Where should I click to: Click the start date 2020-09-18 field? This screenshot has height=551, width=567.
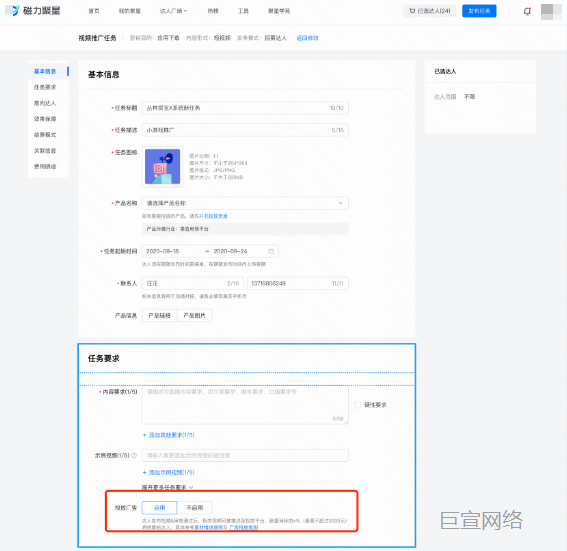[x=163, y=251]
